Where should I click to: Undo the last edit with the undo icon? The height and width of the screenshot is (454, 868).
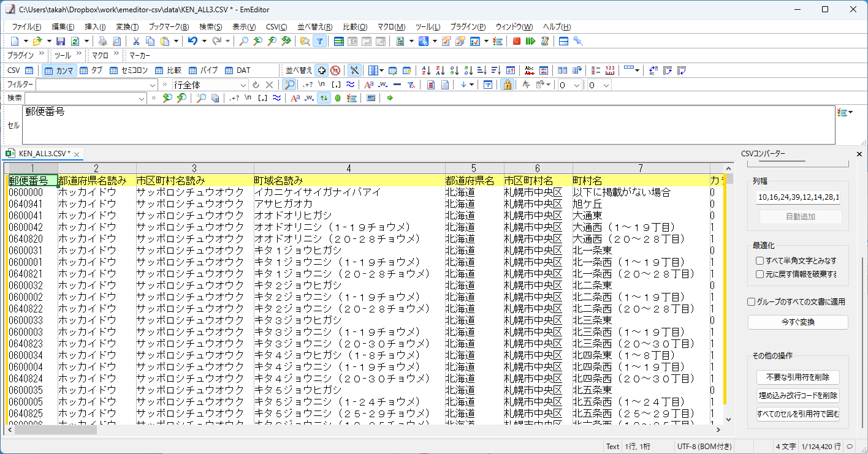[x=192, y=41]
